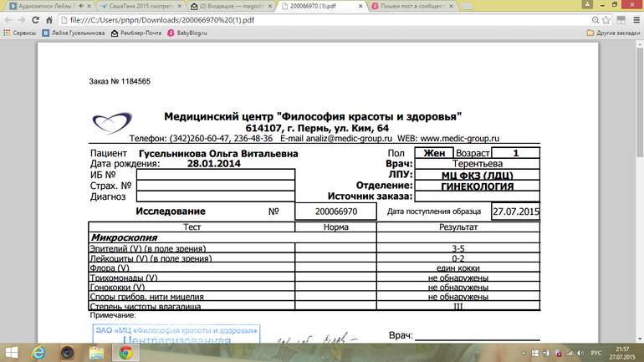Click the browser Back arrow
The image size is (644, 362).
point(8,19)
